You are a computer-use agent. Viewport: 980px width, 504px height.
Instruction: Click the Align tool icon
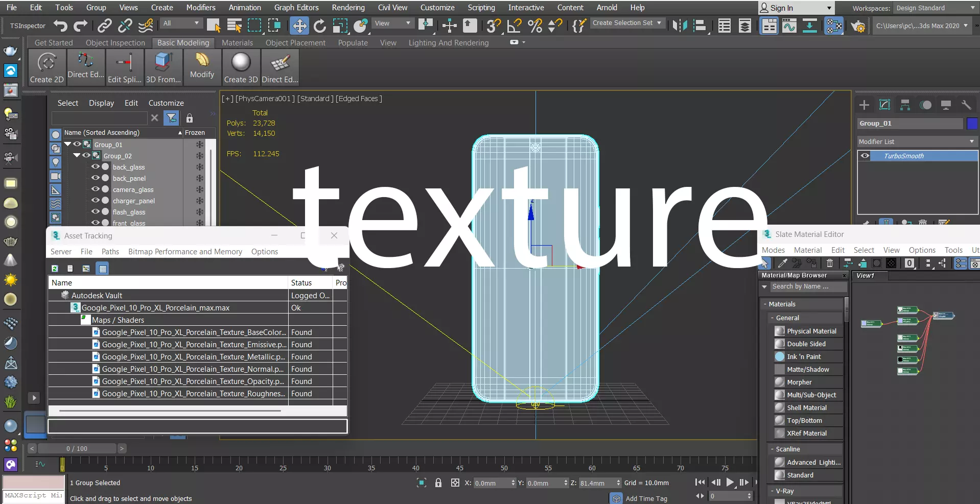pos(700,26)
